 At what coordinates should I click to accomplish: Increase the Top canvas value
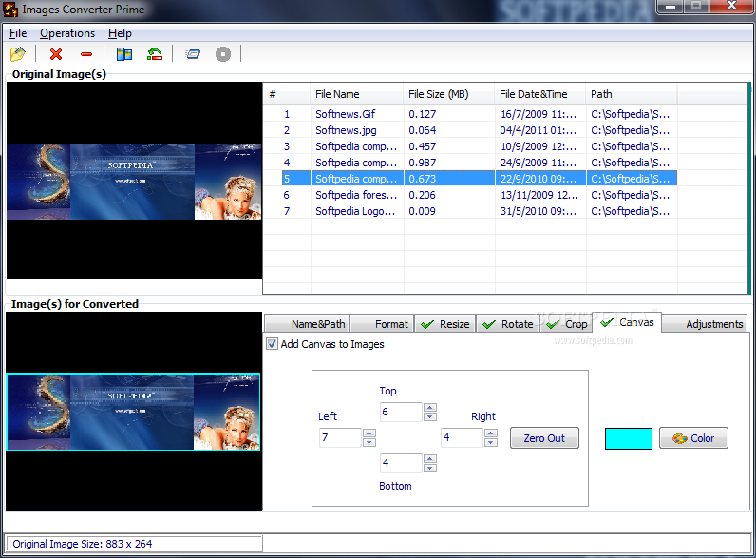point(430,408)
